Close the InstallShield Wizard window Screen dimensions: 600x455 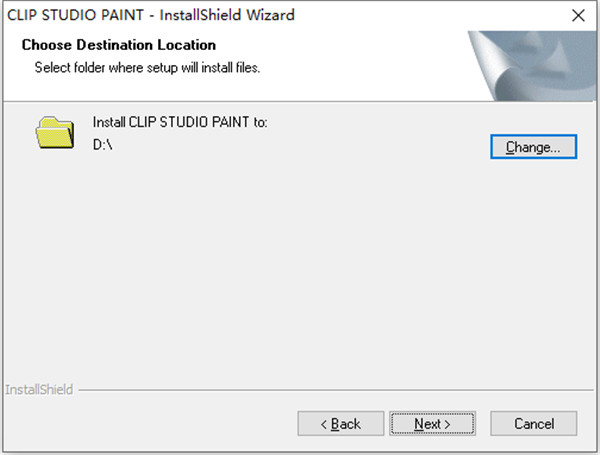tap(578, 16)
